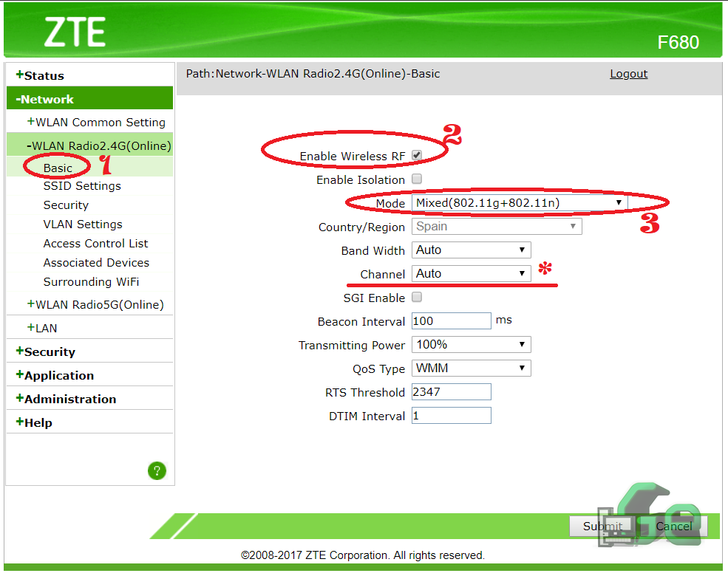
Task: Click the Cancel button
Action: coord(674,527)
